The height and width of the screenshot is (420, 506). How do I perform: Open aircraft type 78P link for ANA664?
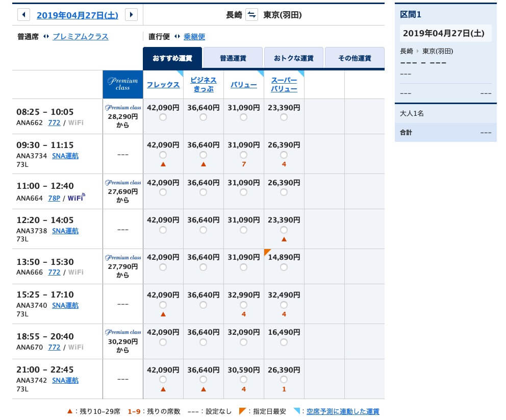coord(54,198)
